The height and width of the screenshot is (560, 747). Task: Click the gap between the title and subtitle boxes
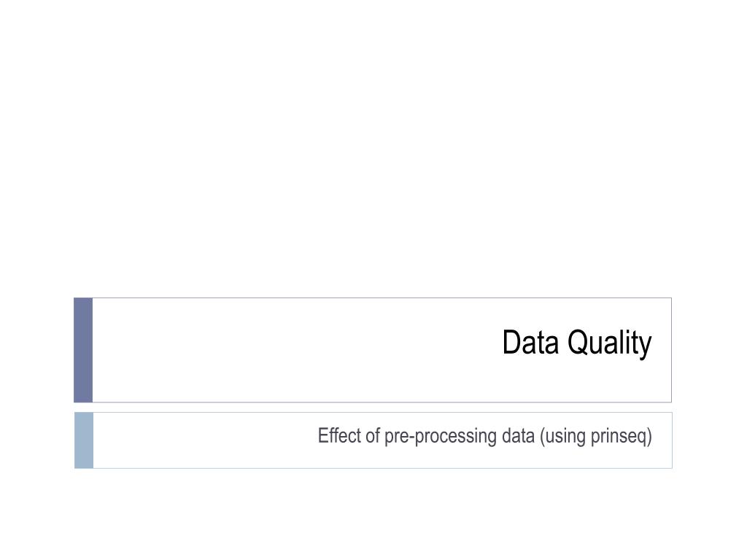[373, 407]
